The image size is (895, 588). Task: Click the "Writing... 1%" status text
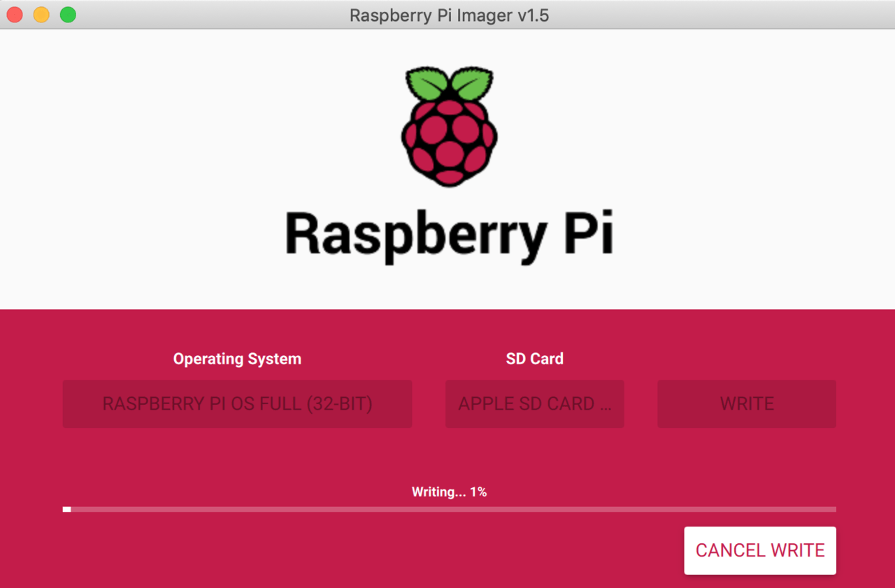pos(449,492)
